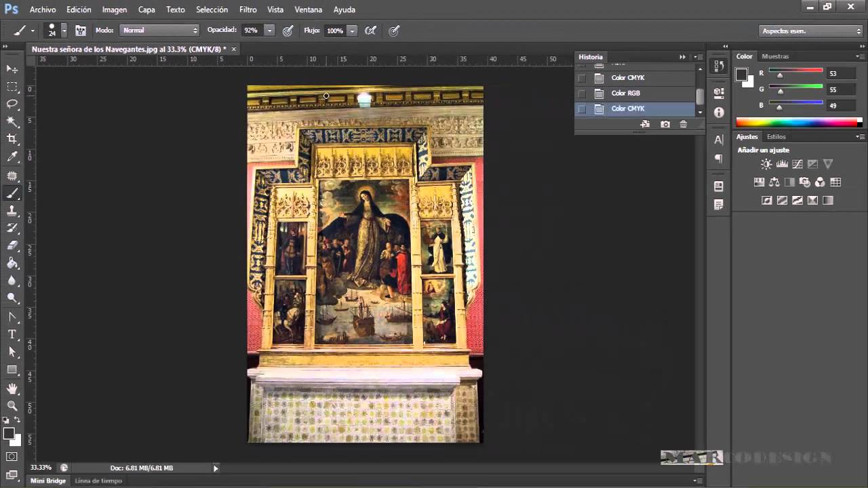Image resolution: width=868 pixels, height=488 pixels.
Task: Open the Flujo dropdown arrow
Action: (x=352, y=30)
